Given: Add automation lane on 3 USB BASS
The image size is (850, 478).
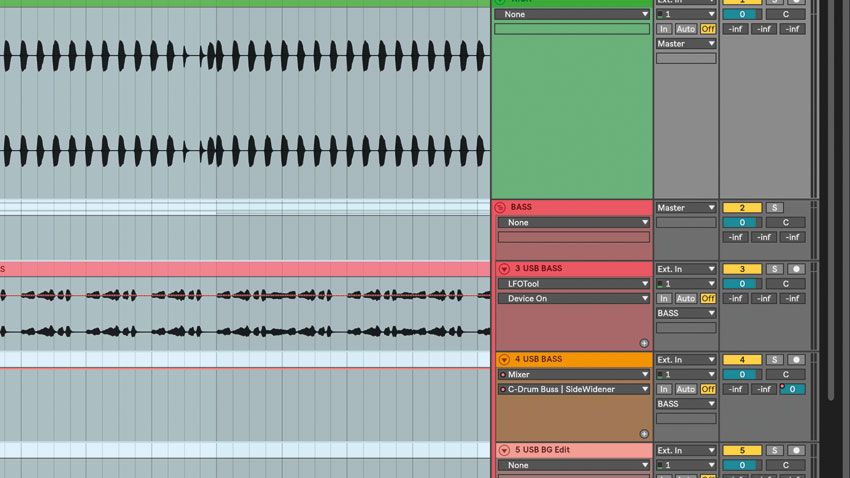Looking at the screenshot, I should 644,343.
